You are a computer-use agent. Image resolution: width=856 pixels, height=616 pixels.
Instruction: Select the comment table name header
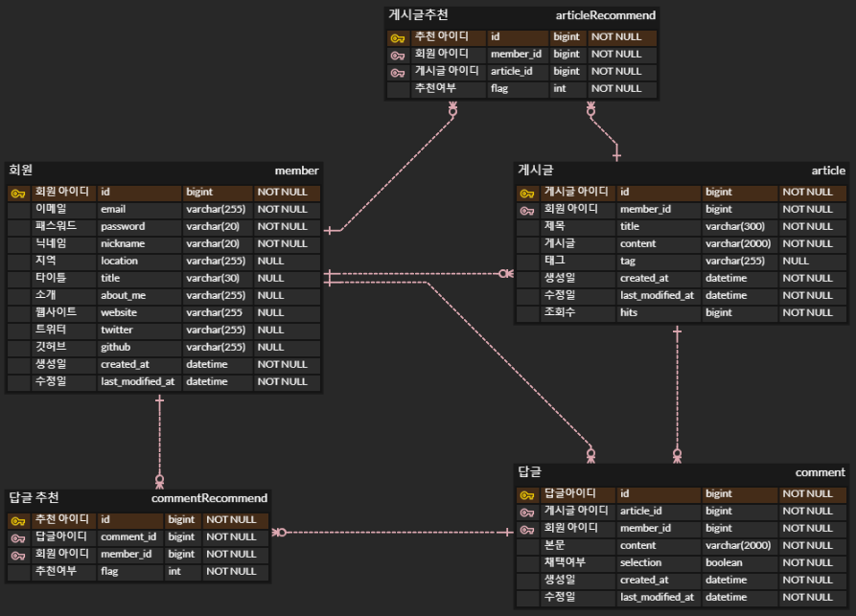820,472
